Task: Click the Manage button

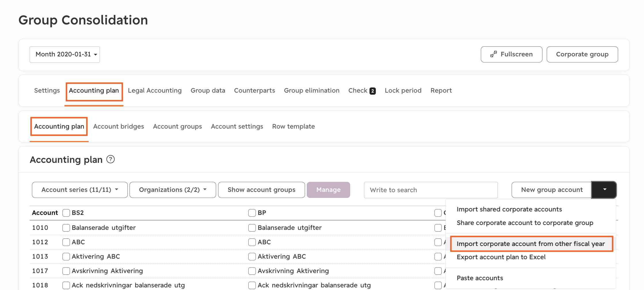Action: (328, 190)
